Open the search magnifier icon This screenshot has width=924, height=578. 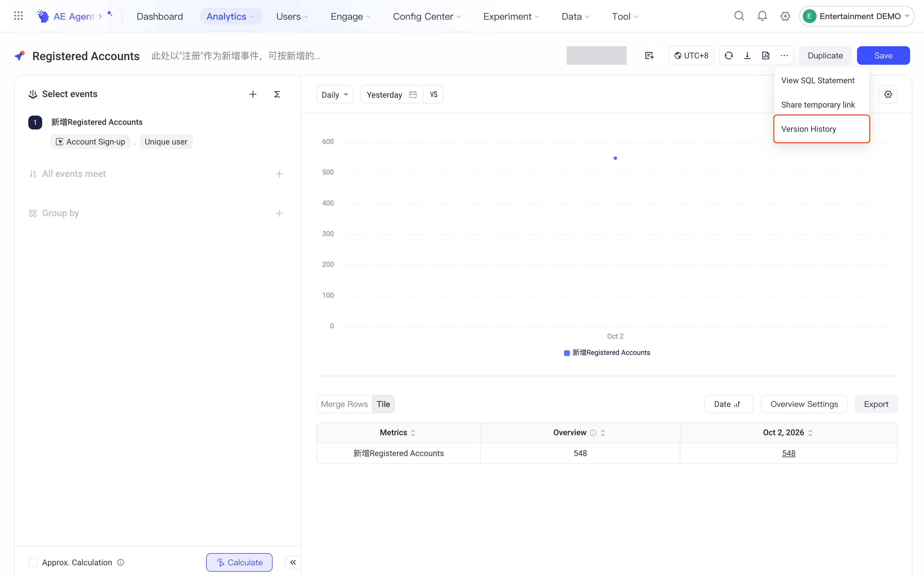tap(739, 16)
